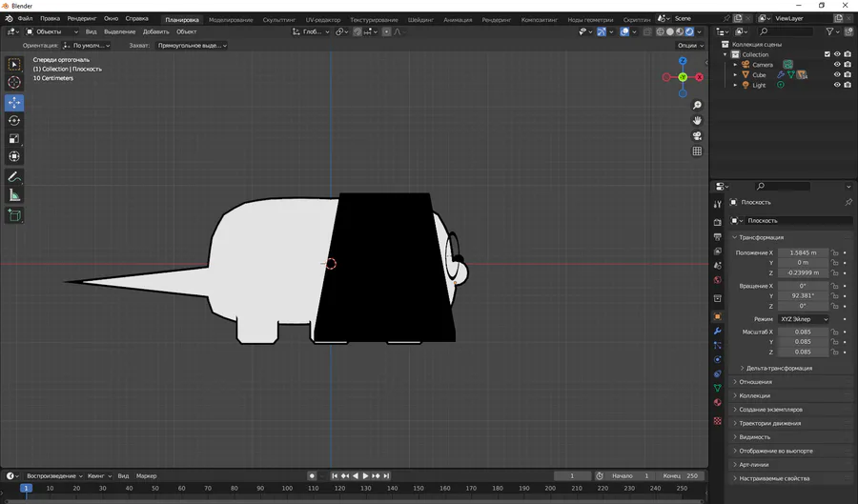Hide the Light object with eye icon

[837, 85]
